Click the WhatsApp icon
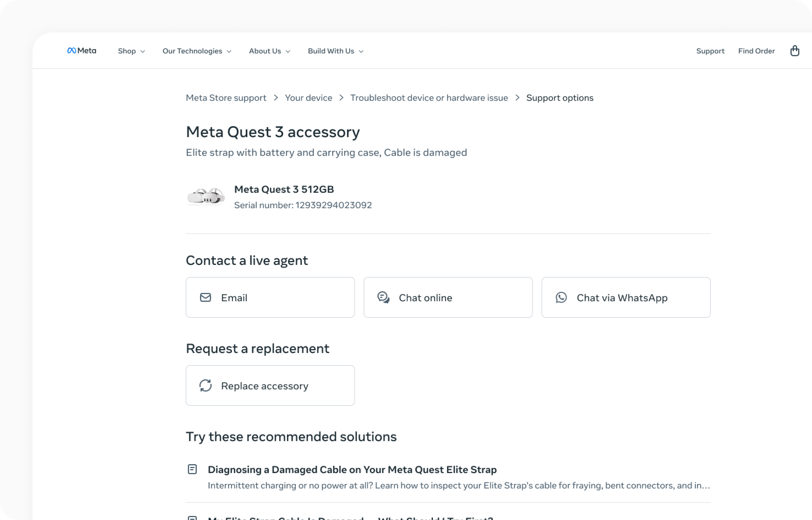812x520 pixels. 561,297
